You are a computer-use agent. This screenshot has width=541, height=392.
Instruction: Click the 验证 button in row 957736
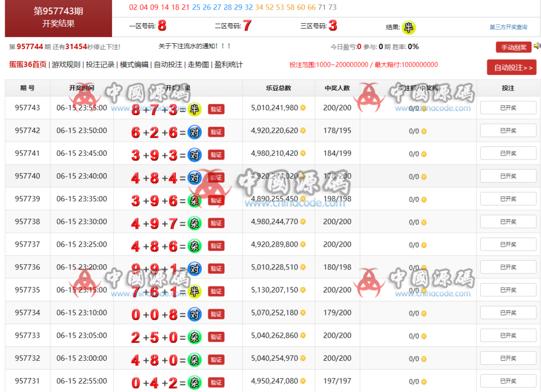point(216,268)
